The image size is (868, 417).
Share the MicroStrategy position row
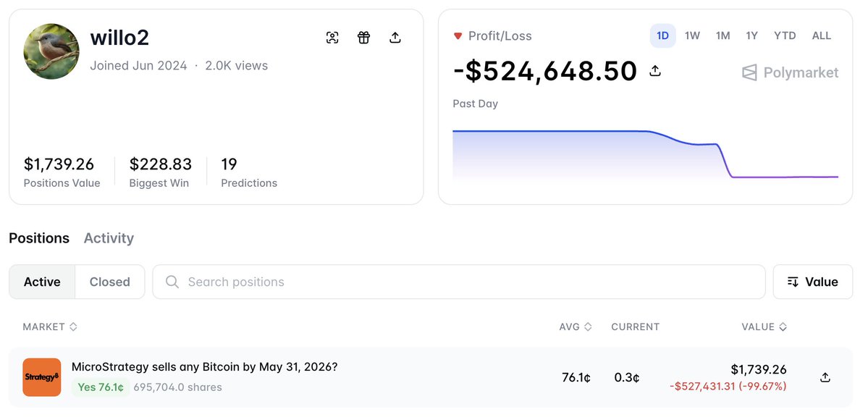point(825,377)
